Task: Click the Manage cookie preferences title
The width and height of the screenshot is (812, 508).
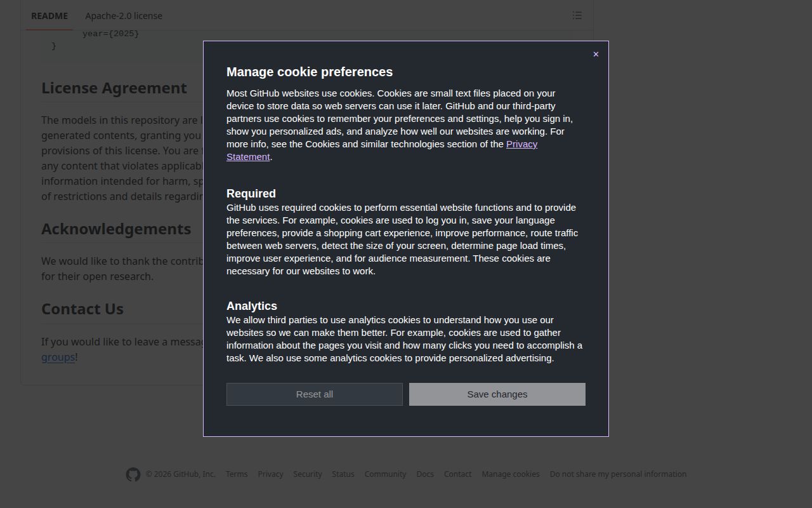Action: (310, 72)
